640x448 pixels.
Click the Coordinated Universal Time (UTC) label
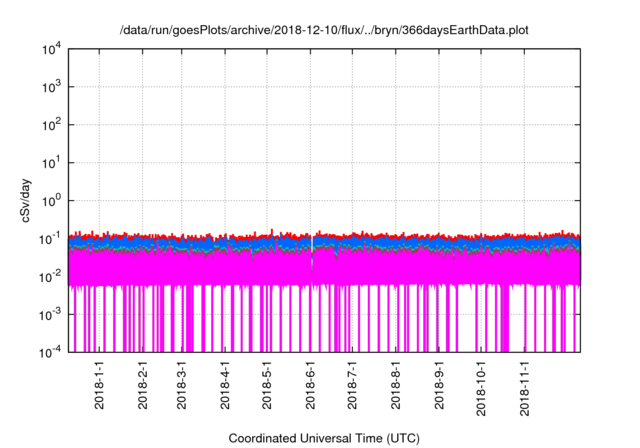[324, 438]
